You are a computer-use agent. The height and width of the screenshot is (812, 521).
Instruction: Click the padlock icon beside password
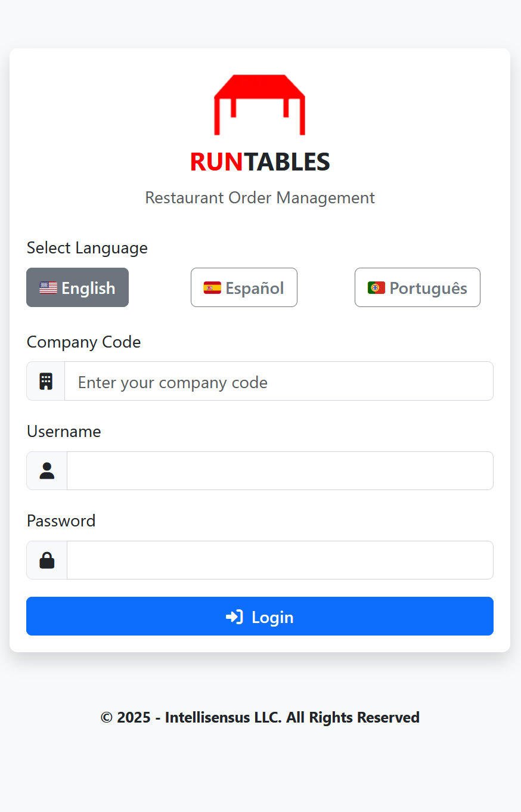tap(47, 560)
